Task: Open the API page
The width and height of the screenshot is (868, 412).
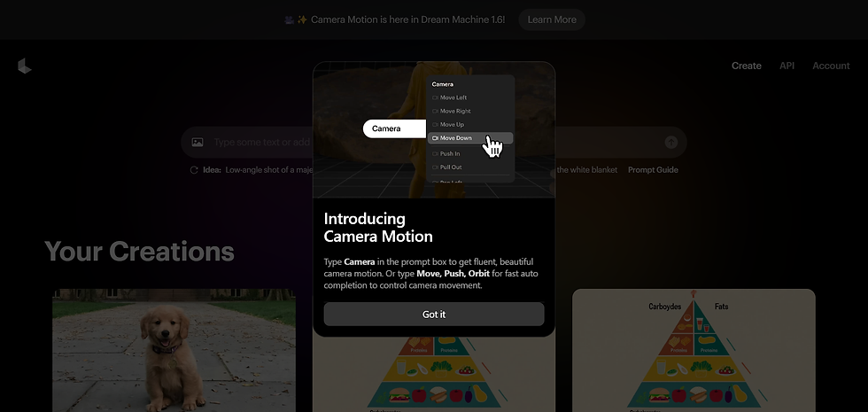Action: (787, 66)
